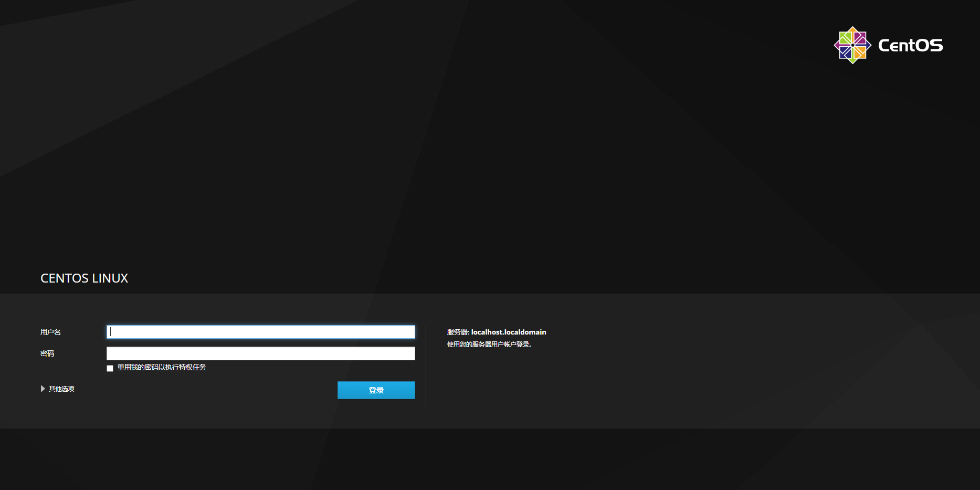Viewport: 980px width, 490px height.
Task: Select the localhost.localdomain server name text
Action: [509, 332]
